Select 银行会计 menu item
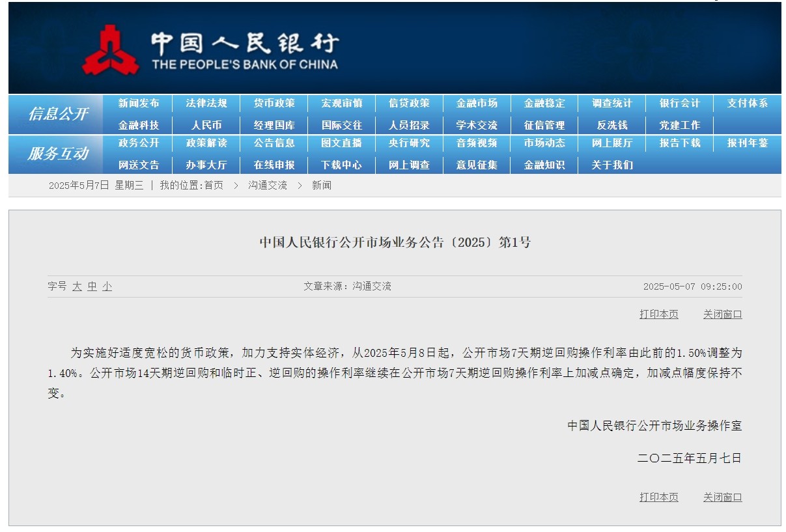Image resolution: width=786 pixels, height=532 pixels. click(x=680, y=104)
